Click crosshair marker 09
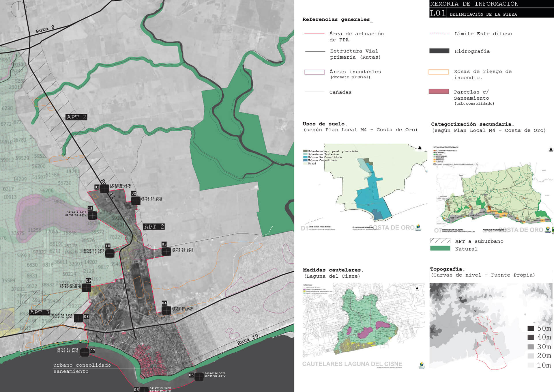Image resolution: width=554 pixels, height=392 pixels. [86, 288]
